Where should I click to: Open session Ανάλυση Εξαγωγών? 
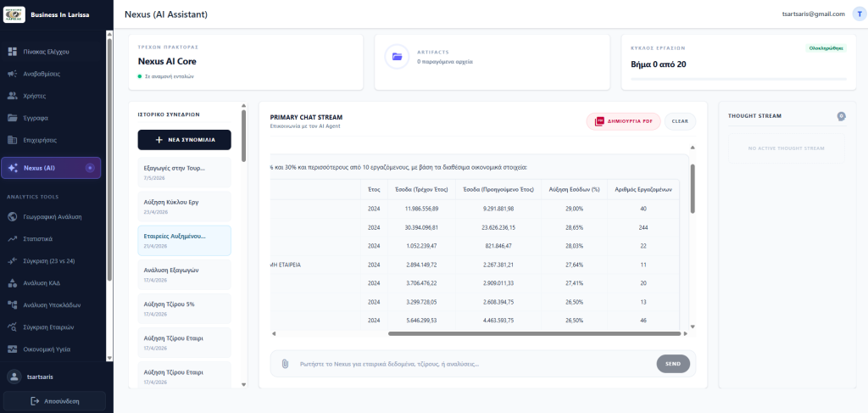184,275
